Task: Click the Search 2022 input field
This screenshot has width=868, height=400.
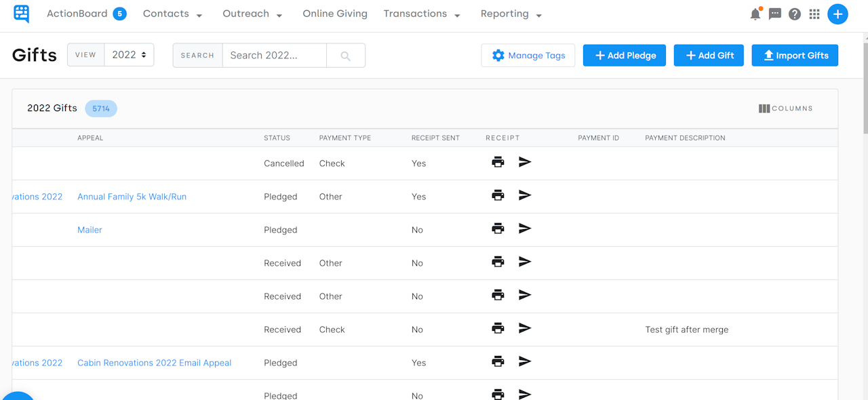Action: 274,55
